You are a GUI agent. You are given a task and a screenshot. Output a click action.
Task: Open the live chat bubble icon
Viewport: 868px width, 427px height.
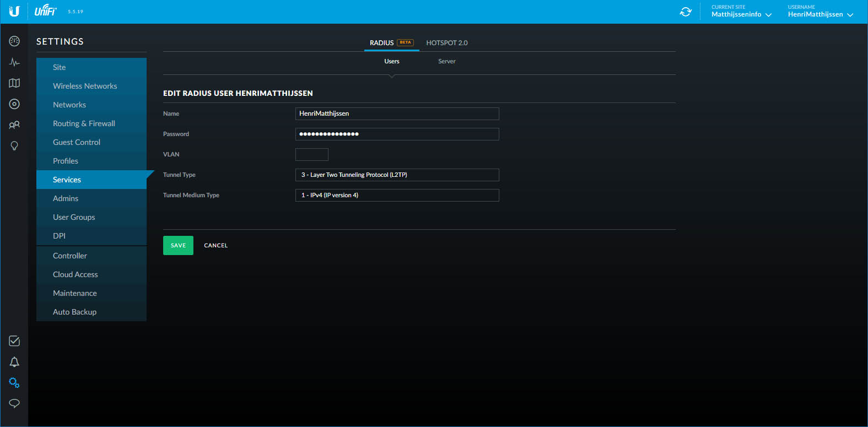tap(14, 403)
